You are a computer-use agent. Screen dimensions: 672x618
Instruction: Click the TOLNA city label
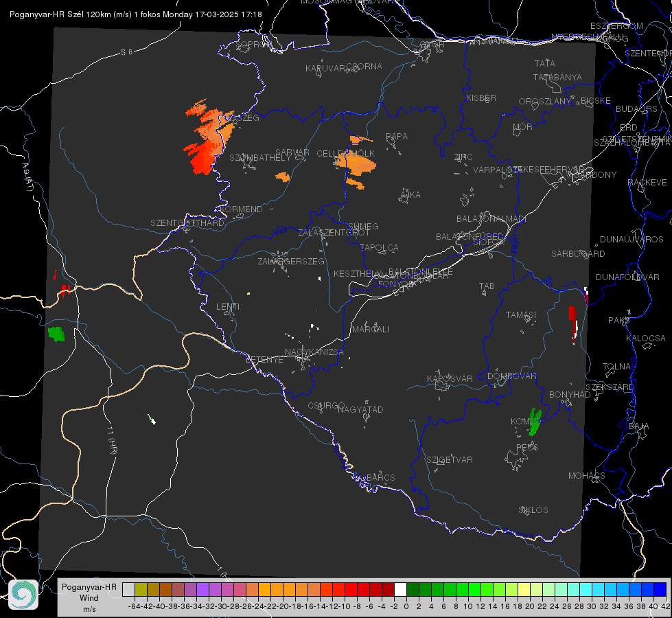point(616,367)
